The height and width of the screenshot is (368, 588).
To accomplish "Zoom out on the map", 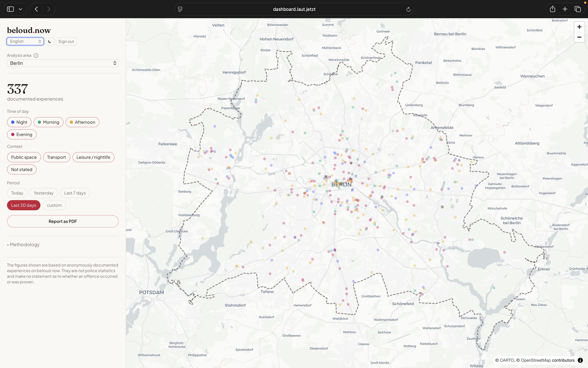I will (579, 37).
